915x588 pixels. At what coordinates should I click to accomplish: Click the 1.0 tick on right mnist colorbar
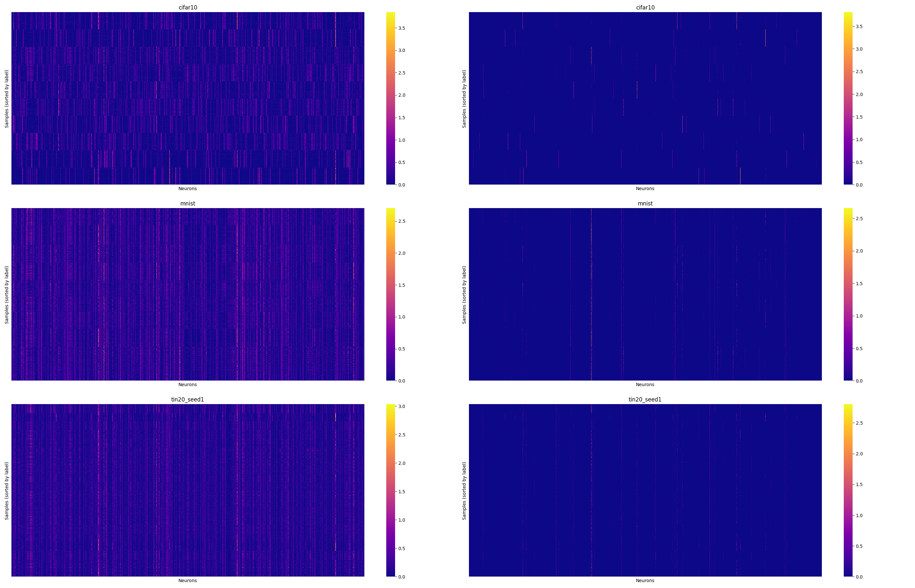point(859,316)
